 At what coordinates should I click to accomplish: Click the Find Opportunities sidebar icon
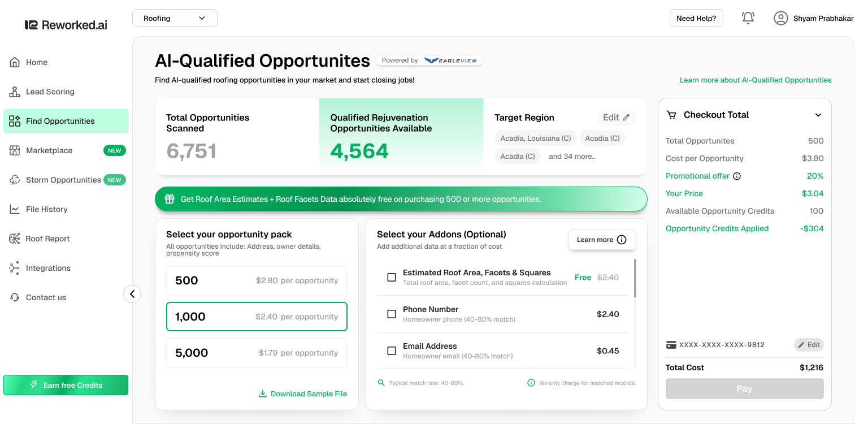[14, 121]
